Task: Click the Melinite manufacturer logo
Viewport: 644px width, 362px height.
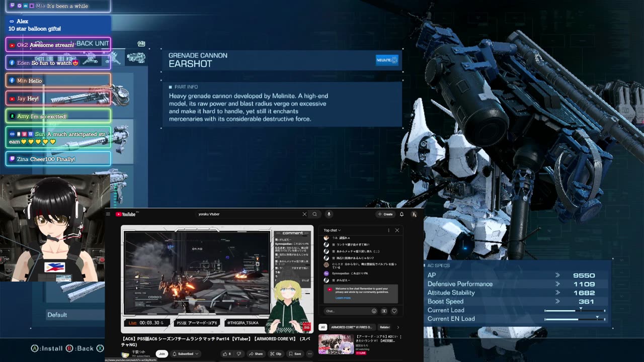Action: pyautogui.click(x=387, y=60)
